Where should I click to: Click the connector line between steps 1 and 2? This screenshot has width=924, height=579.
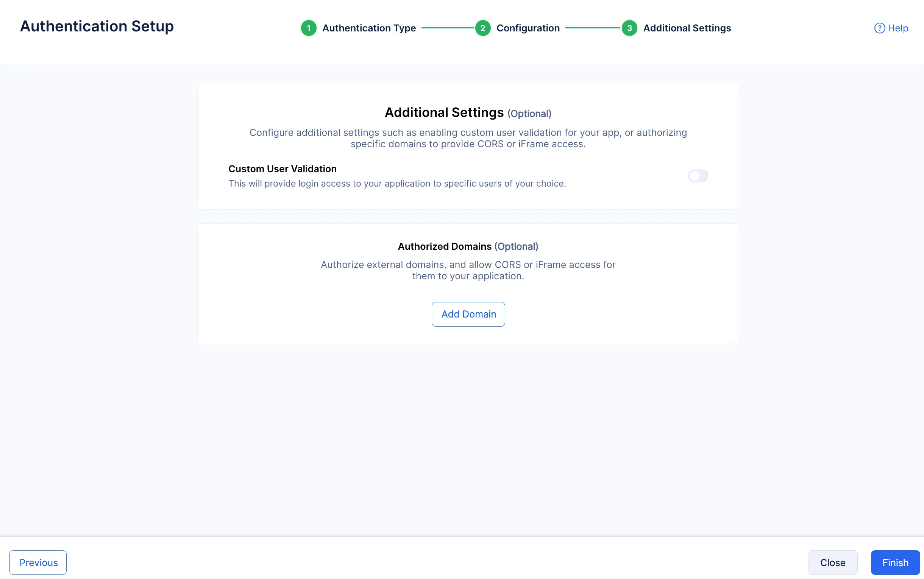(x=448, y=28)
